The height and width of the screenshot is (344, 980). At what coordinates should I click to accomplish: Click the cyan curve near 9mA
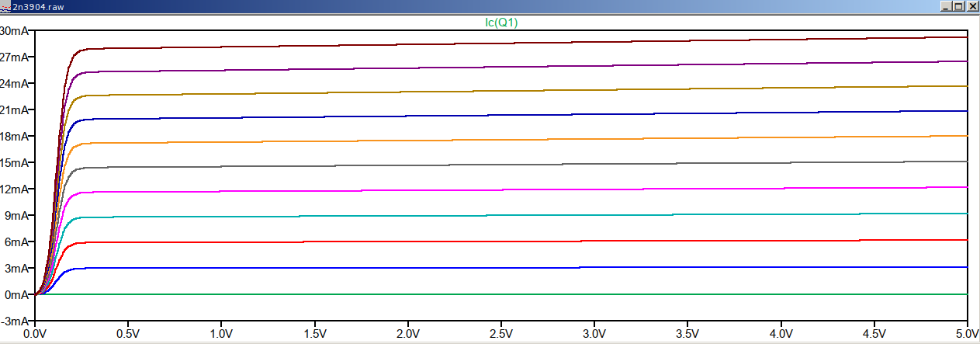(x=500, y=216)
